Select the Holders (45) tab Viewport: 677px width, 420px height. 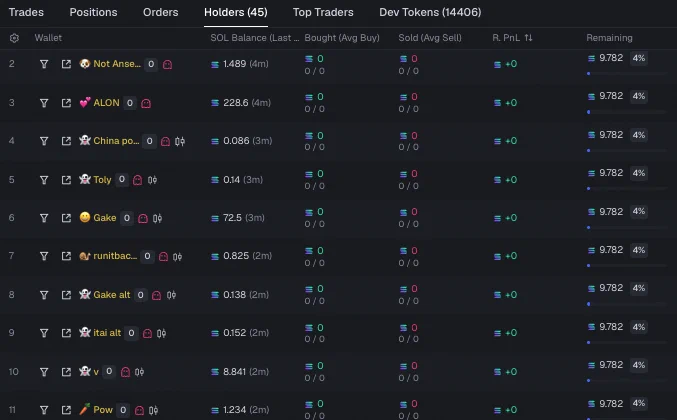236,12
